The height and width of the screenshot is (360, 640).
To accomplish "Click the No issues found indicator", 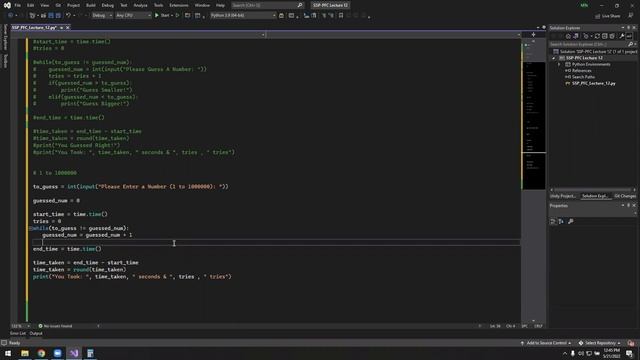I will pyautogui.click(x=55, y=326).
